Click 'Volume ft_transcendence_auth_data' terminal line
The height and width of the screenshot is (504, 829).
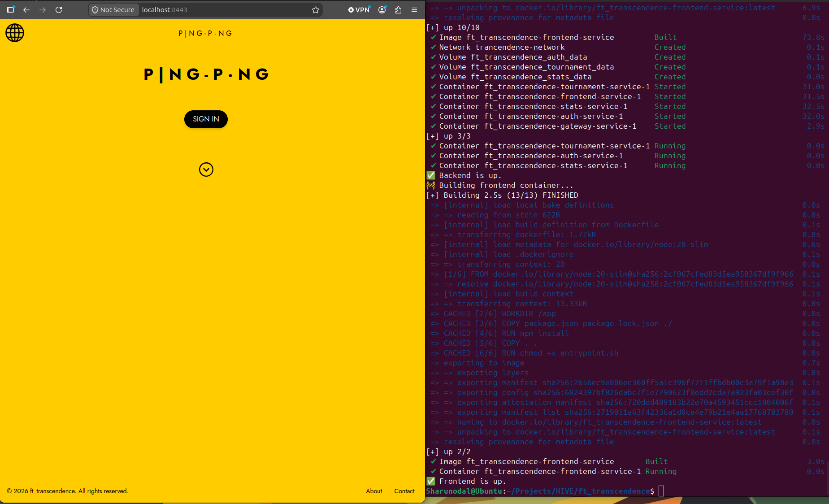pos(513,57)
